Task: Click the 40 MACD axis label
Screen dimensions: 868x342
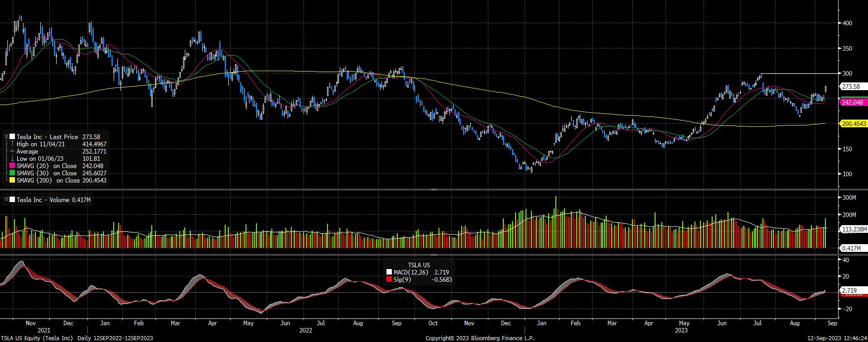Action: tap(845, 260)
